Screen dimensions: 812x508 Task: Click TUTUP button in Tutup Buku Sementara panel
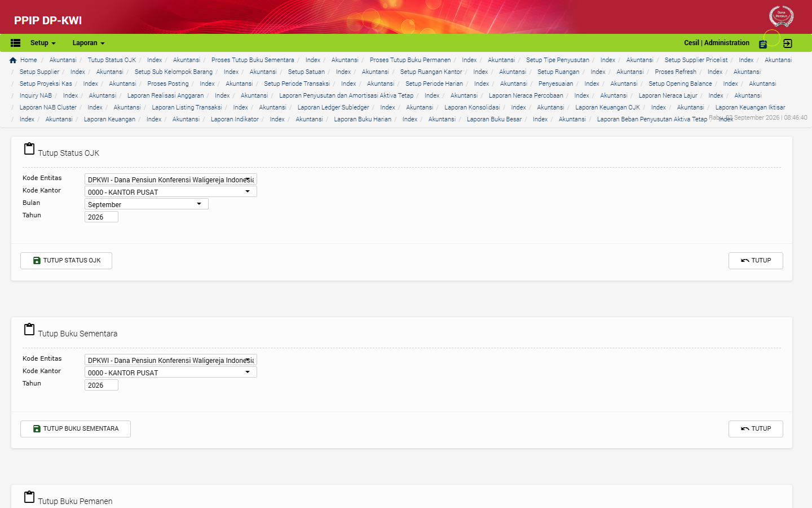pyautogui.click(x=756, y=429)
